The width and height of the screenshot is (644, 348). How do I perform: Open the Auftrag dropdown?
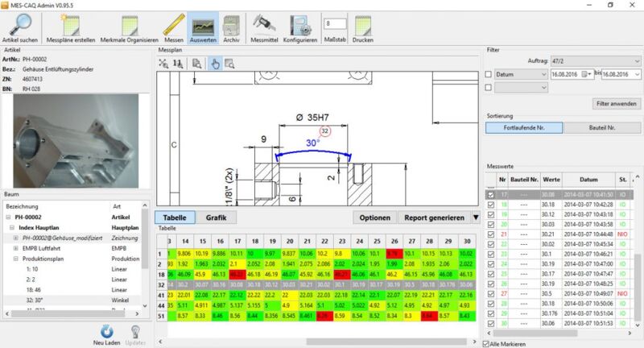point(596,60)
